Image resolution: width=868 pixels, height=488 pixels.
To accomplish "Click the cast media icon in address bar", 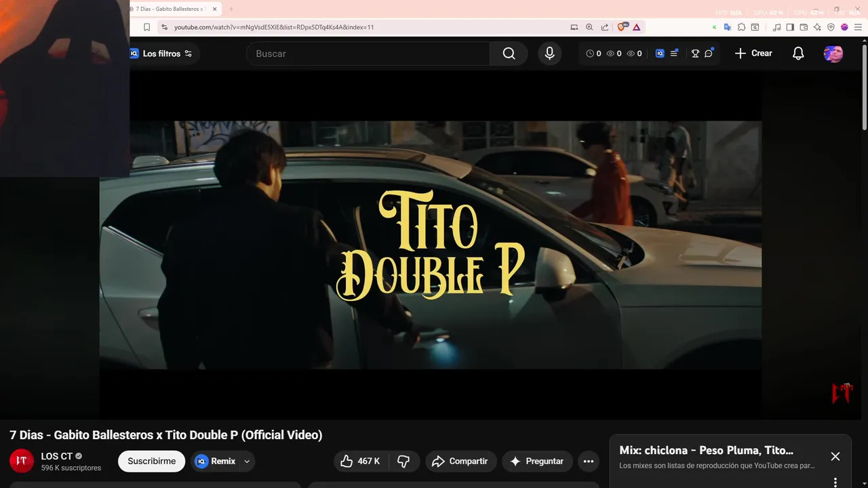I will pyautogui.click(x=574, y=27).
